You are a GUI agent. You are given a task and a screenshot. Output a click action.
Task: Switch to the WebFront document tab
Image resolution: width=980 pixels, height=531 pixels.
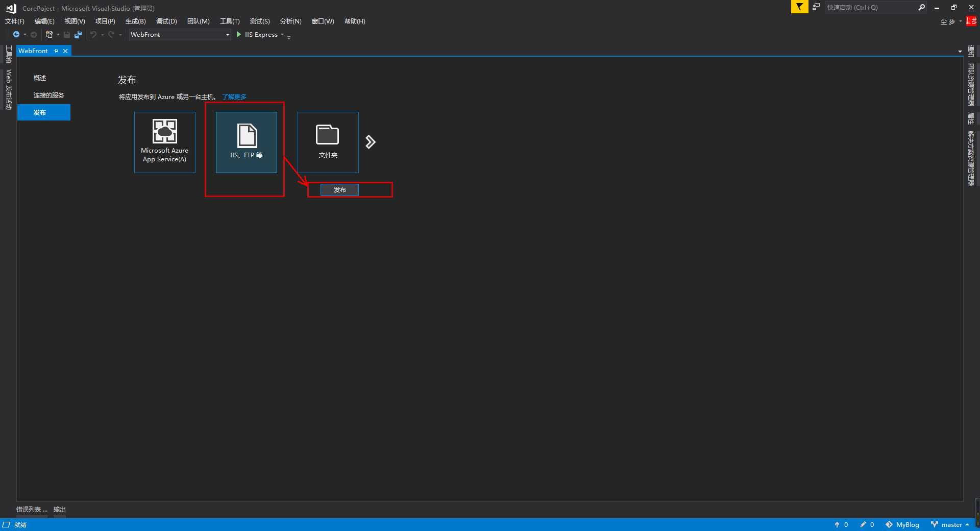[33, 51]
